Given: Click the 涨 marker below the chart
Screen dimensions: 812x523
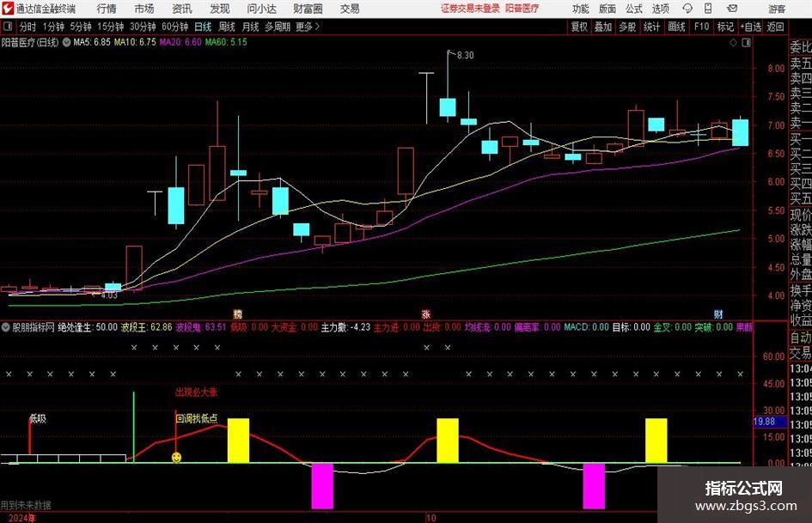Looking at the screenshot, I should (425, 313).
